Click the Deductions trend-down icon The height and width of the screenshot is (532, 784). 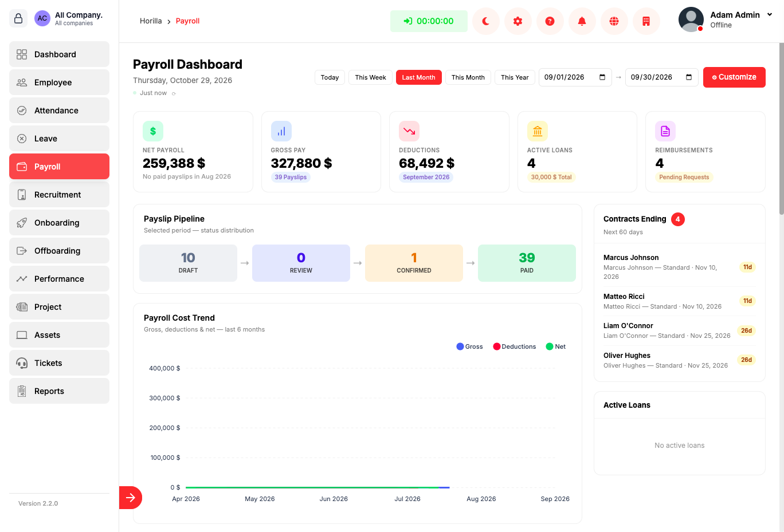coord(409,131)
